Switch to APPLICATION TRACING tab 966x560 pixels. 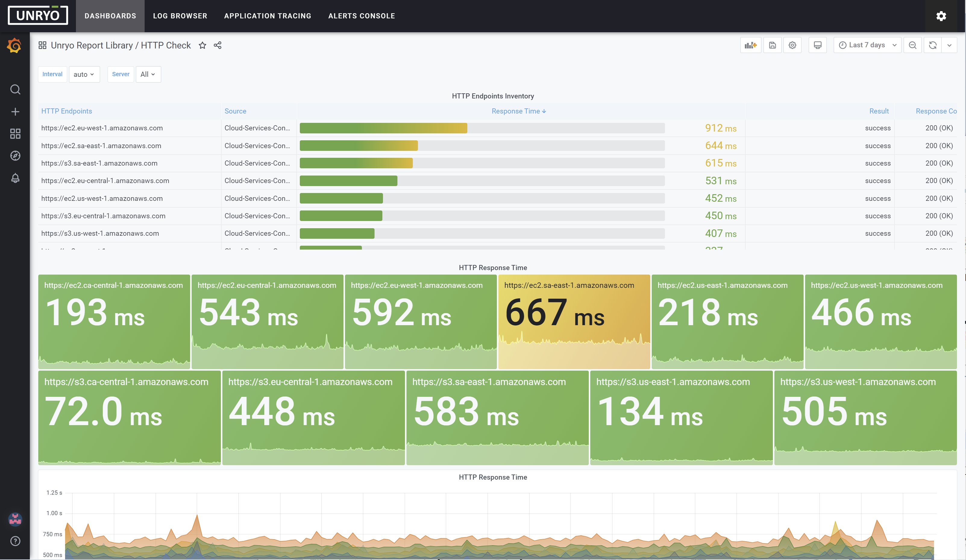[x=268, y=16]
